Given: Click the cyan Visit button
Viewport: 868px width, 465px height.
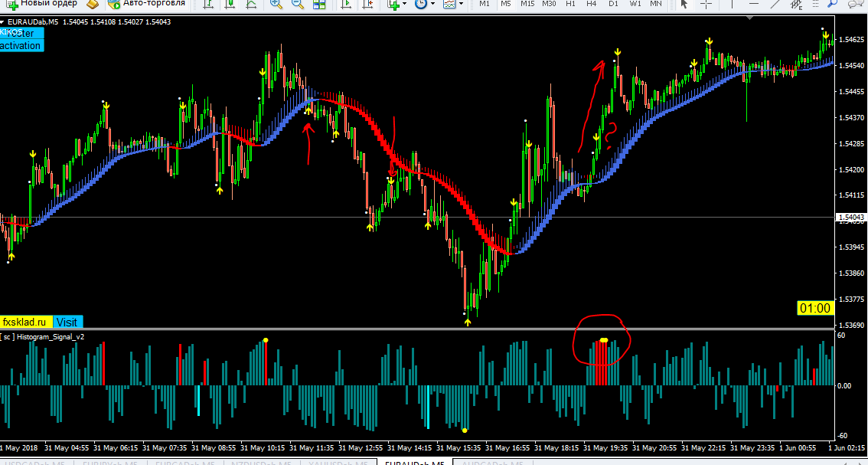Looking at the screenshot, I should (67, 322).
